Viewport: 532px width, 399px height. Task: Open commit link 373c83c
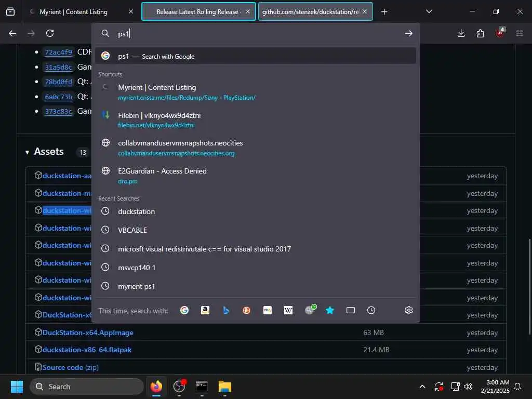[x=58, y=111]
